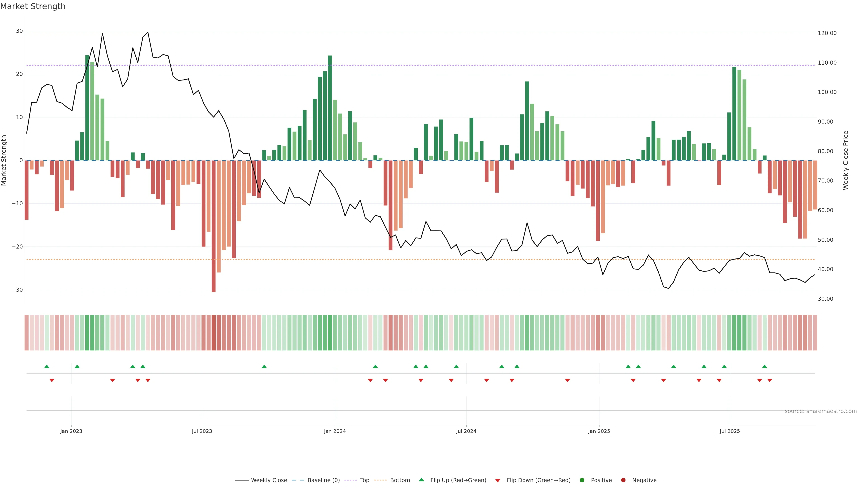Click the first green flip-up triangle marker
868x488 pixels.
click(x=47, y=366)
